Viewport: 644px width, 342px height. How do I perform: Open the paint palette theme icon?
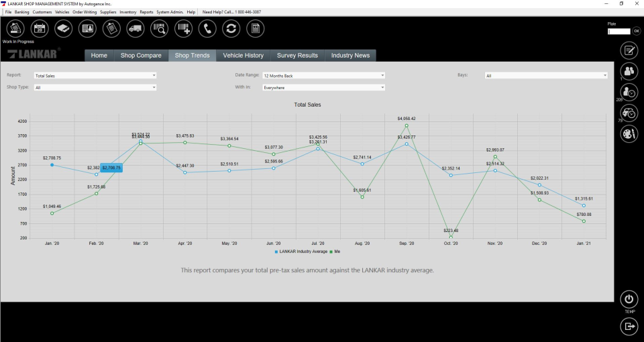coord(629,134)
